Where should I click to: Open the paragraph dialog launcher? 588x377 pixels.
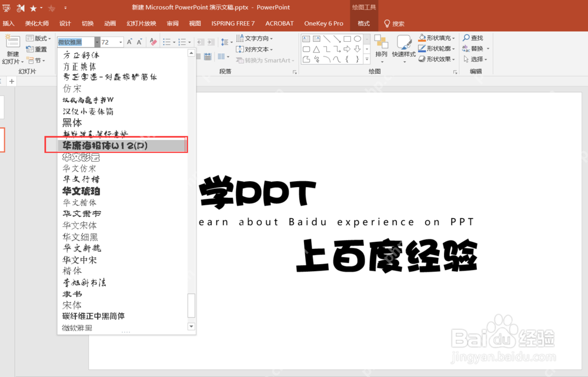tap(295, 72)
